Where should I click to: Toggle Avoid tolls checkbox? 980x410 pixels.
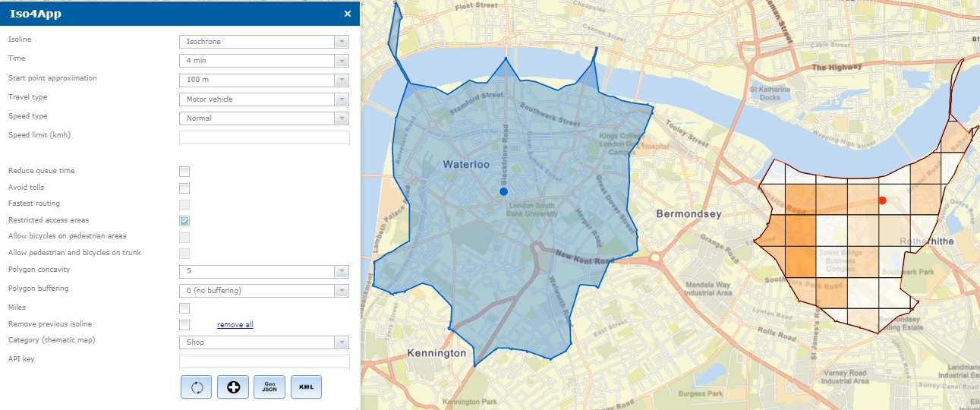click(184, 188)
